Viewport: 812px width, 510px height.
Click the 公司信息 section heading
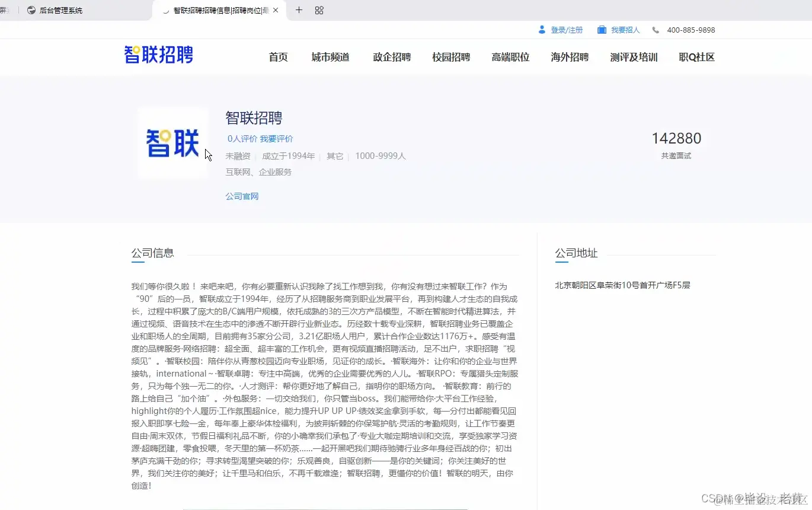coord(152,253)
